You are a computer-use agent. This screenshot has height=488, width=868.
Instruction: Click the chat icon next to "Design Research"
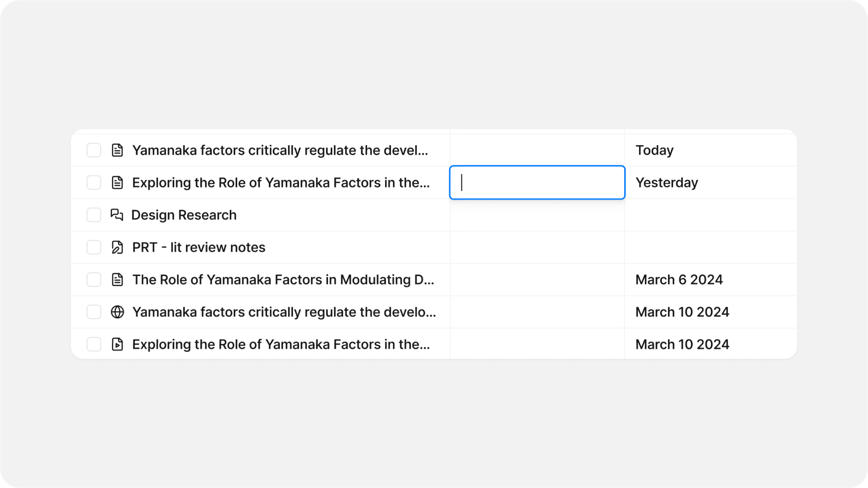pyautogui.click(x=117, y=215)
